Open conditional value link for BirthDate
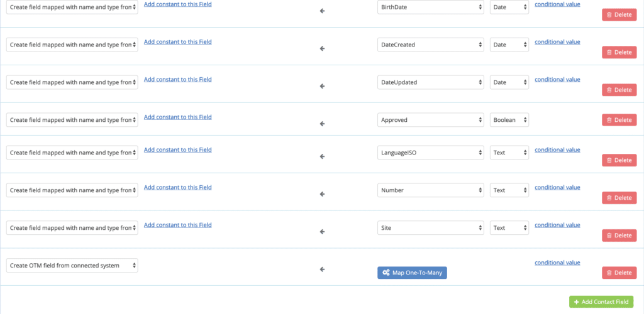 (557, 4)
